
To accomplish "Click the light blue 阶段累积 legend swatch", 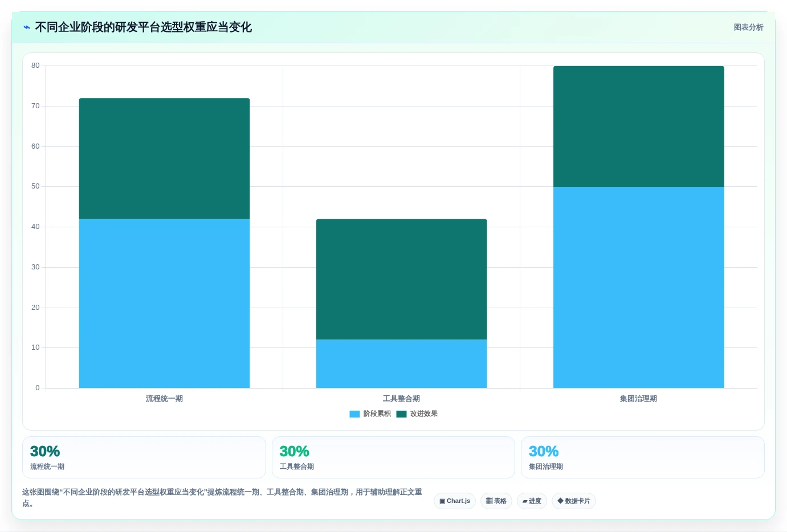I will 354,414.
